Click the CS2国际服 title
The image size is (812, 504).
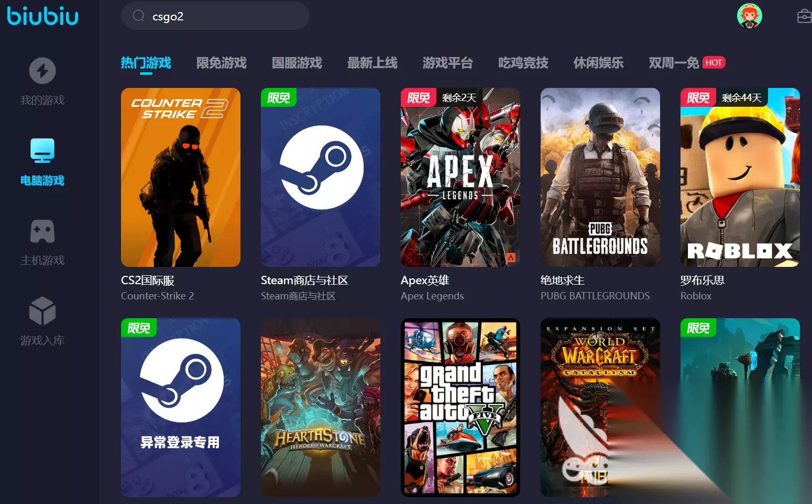tap(148, 281)
